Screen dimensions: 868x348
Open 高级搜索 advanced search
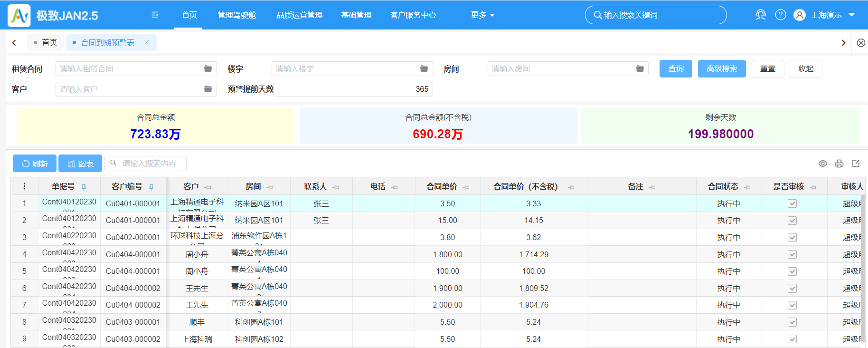click(x=722, y=69)
